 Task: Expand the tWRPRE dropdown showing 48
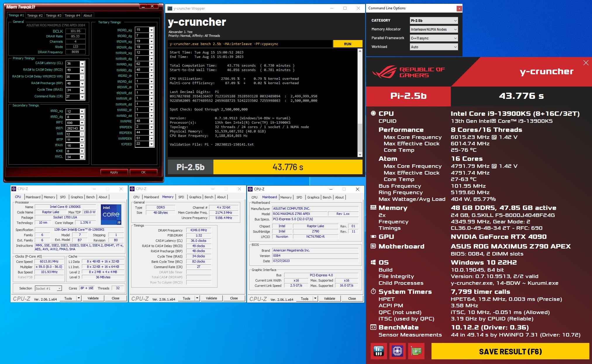151,121
